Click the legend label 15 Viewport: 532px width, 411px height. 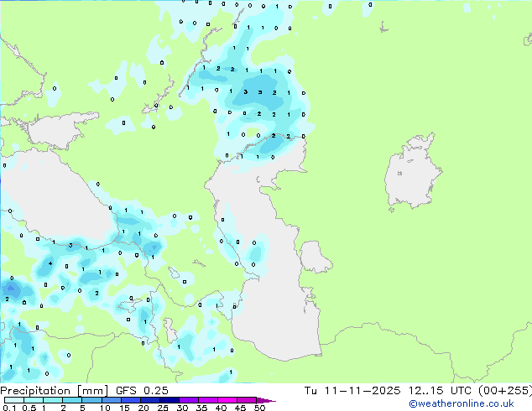tap(124, 408)
